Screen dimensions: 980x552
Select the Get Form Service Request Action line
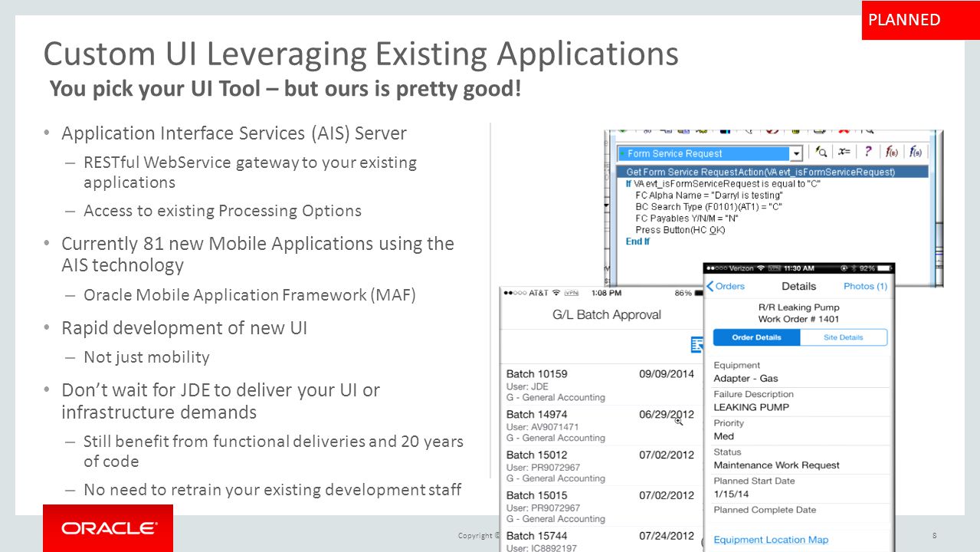(772, 172)
